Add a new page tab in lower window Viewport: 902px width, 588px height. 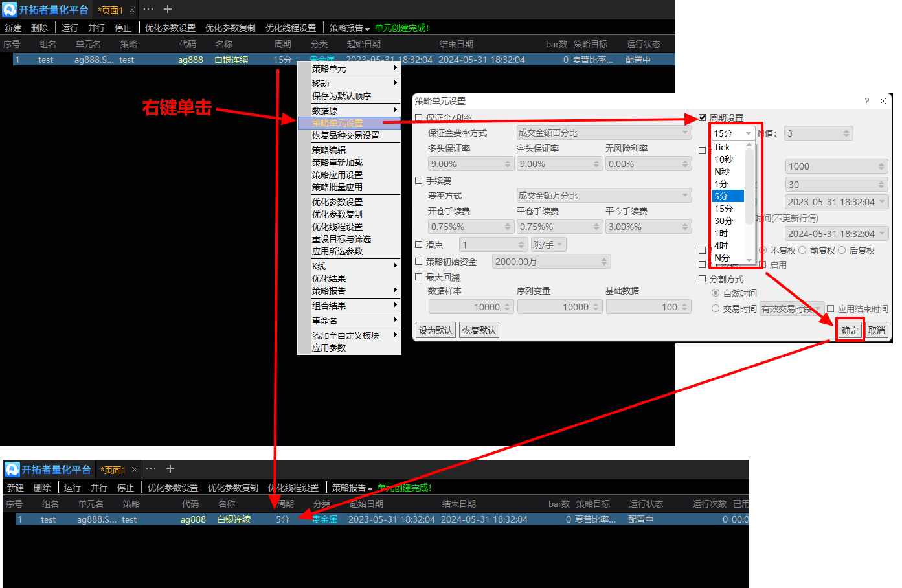[x=170, y=469]
